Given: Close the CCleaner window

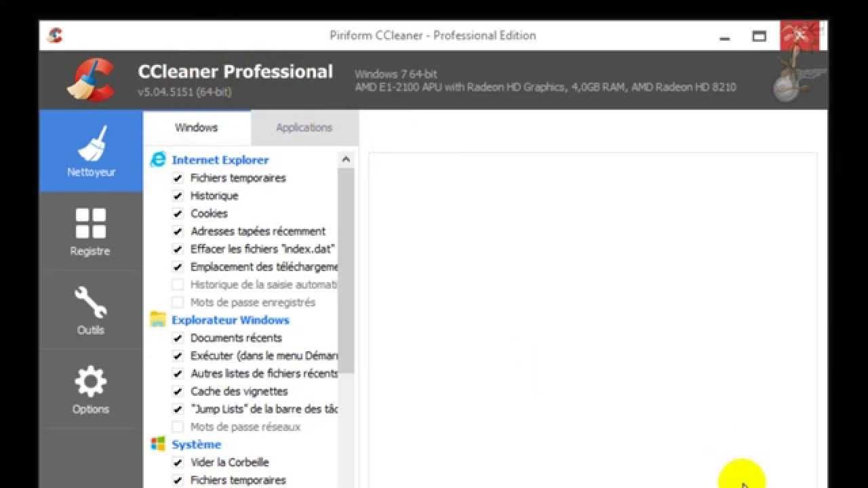Looking at the screenshot, I should click(x=800, y=35).
